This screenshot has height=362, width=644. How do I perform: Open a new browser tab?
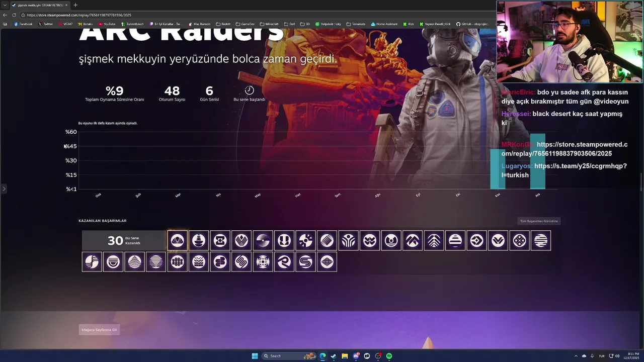point(75,5)
